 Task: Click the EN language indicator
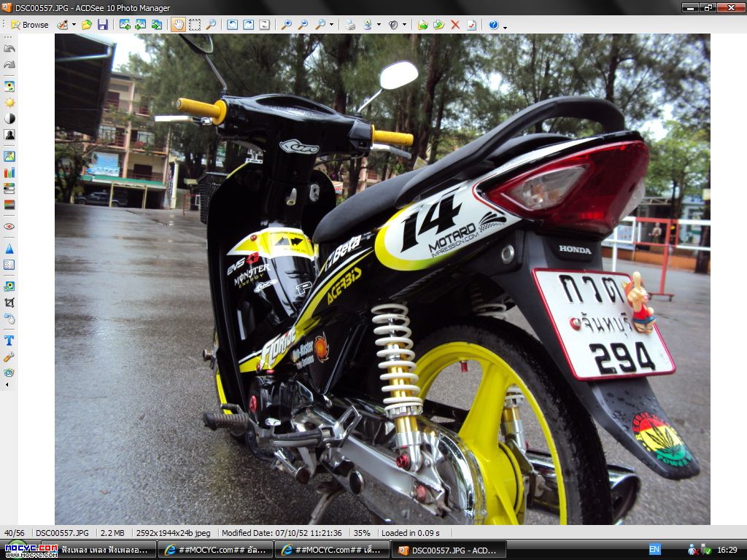654,550
